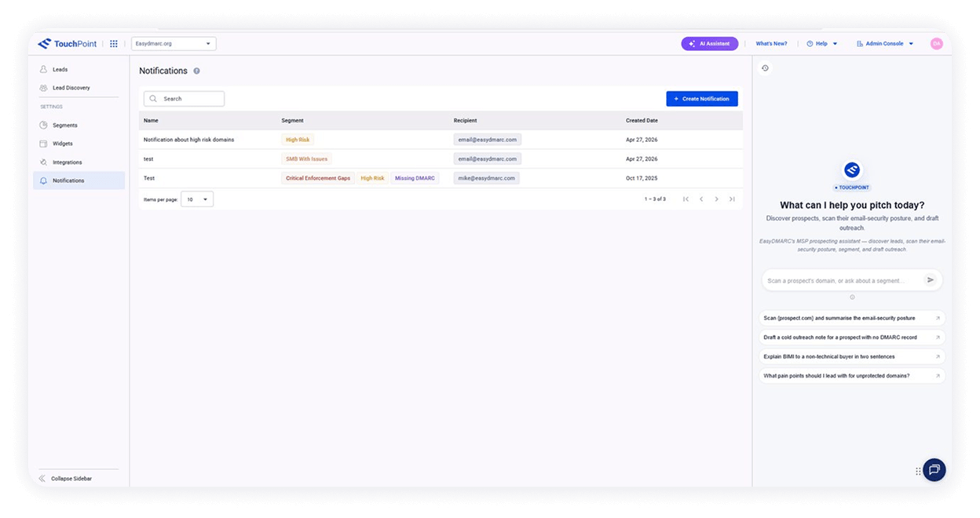
Task: Open the floating chat bubble button
Action: pyautogui.click(x=934, y=470)
